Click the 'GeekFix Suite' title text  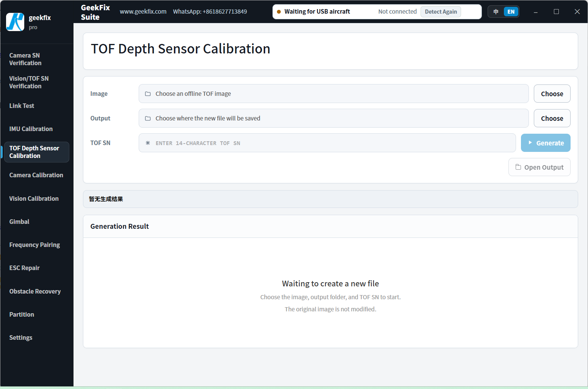point(95,12)
